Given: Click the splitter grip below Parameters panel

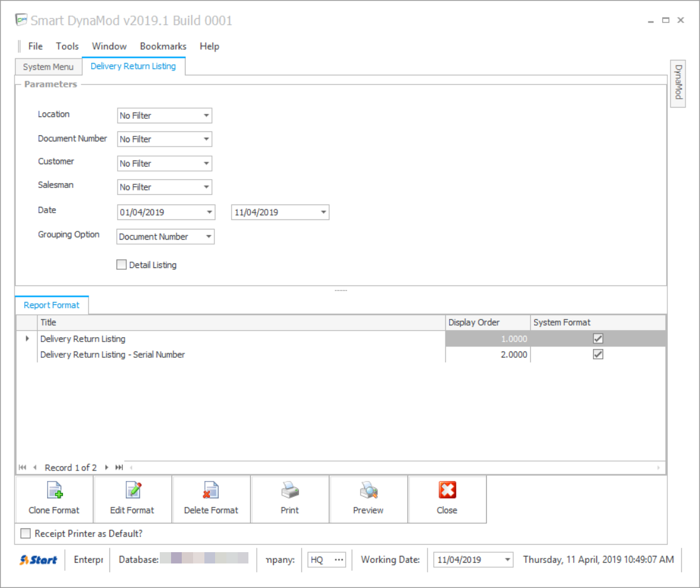Looking at the screenshot, I should click(341, 291).
